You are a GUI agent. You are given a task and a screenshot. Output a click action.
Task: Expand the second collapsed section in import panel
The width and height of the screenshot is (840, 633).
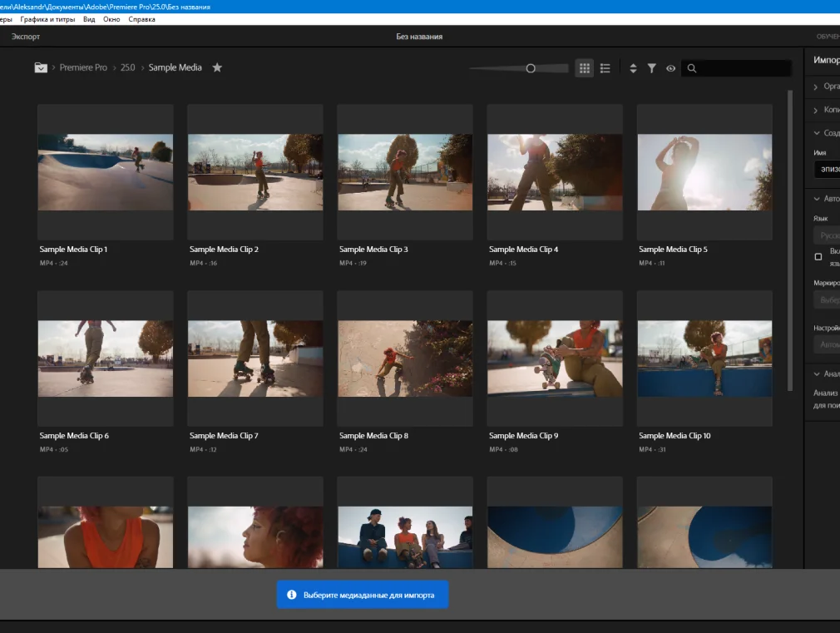(816, 110)
